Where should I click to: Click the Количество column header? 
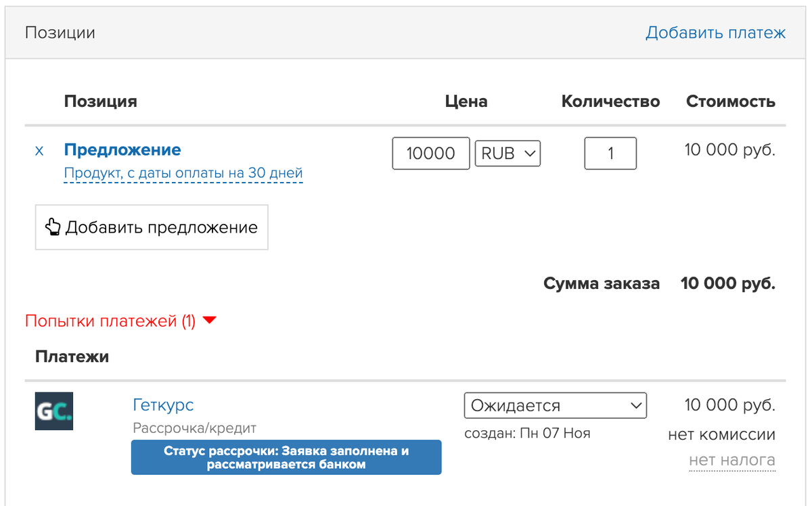pyautogui.click(x=611, y=101)
